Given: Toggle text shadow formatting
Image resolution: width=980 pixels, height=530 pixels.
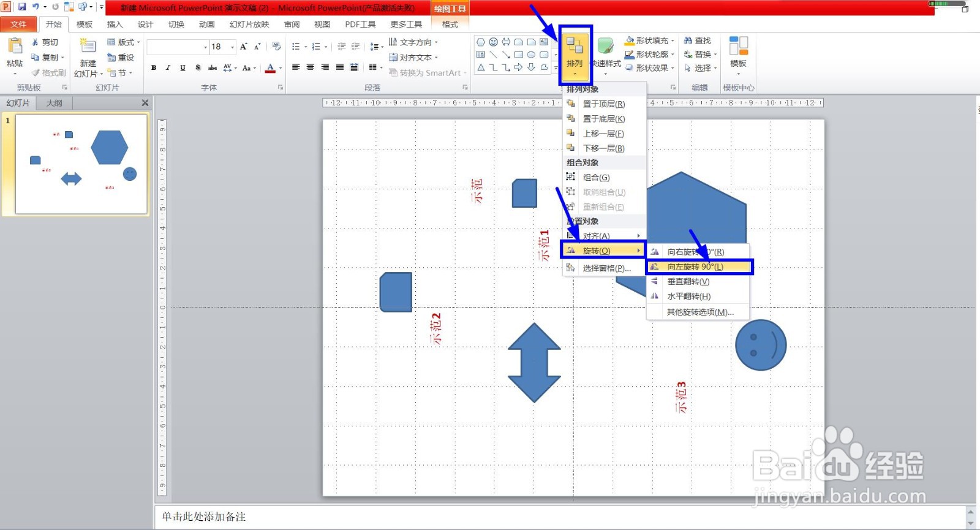Looking at the screenshot, I should (x=197, y=67).
